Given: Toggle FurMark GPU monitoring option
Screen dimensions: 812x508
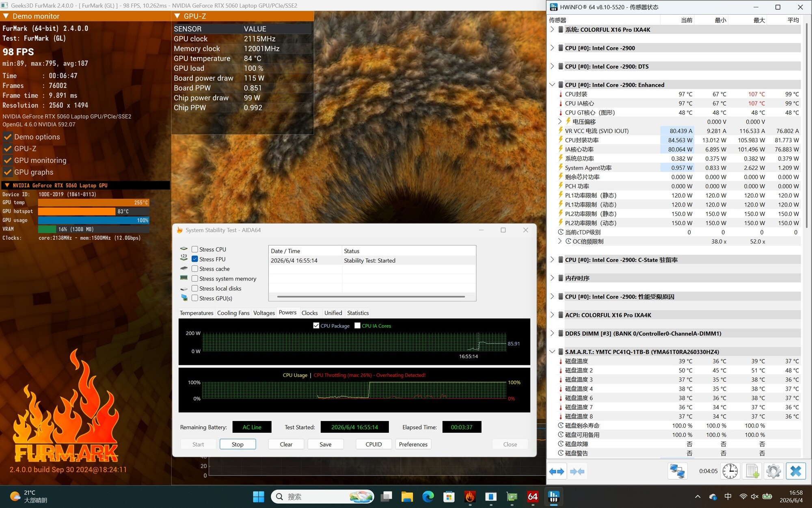Looking at the screenshot, I should (x=8, y=161).
